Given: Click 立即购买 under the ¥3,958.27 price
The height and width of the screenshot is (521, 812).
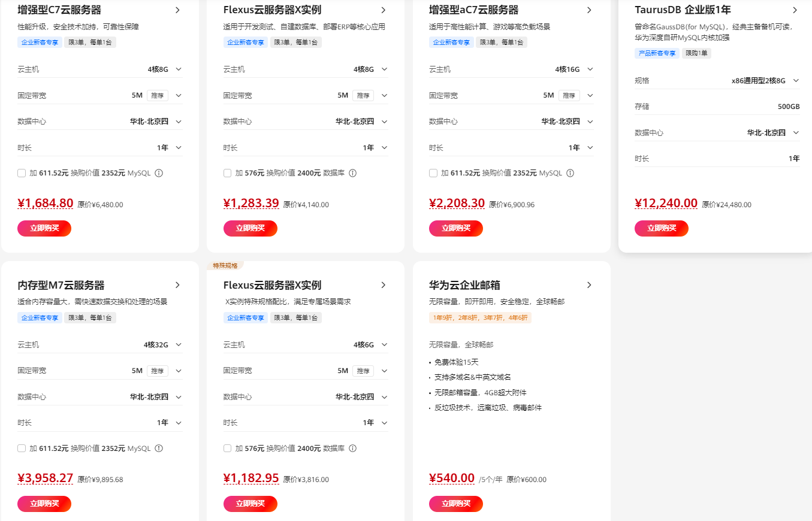Looking at the screenshot, I should click(44, 504).
